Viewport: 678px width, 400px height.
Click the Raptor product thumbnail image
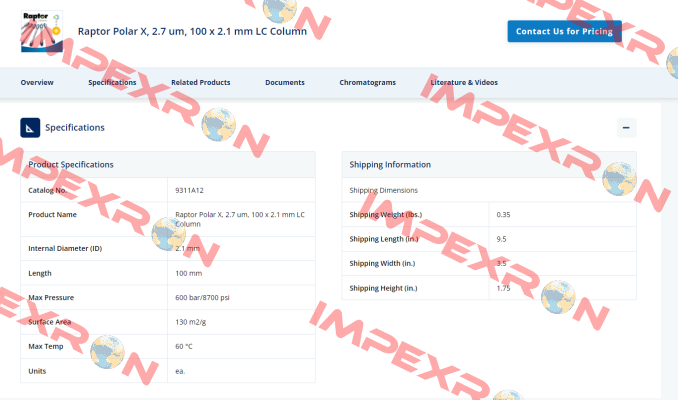pyautogui.click(x=42, y=32)
